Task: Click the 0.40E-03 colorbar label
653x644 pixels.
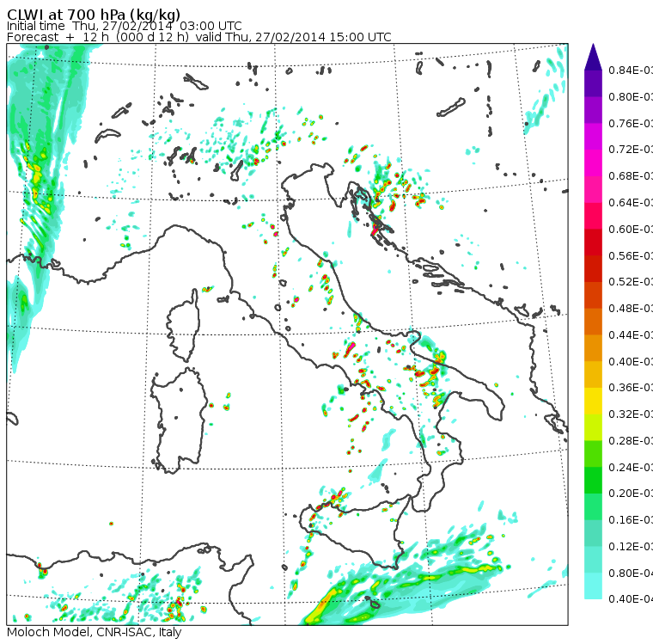Action: (631, 361)
